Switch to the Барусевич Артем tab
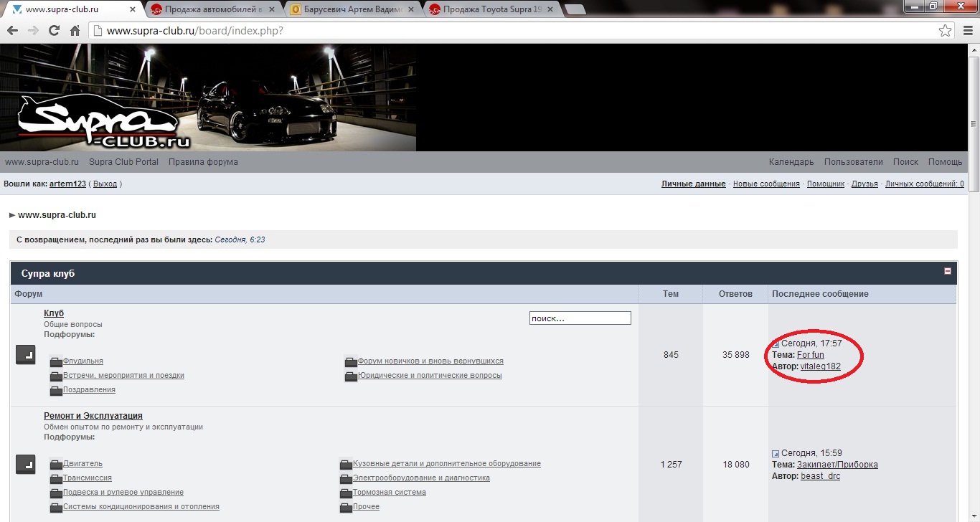The image size is (980, 522). 352,9
